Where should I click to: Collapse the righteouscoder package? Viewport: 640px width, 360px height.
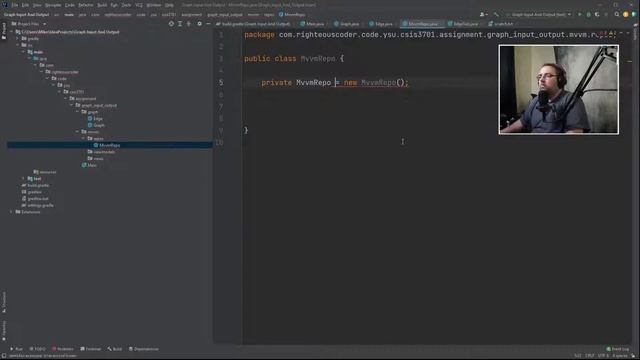(x=42, y=72)
